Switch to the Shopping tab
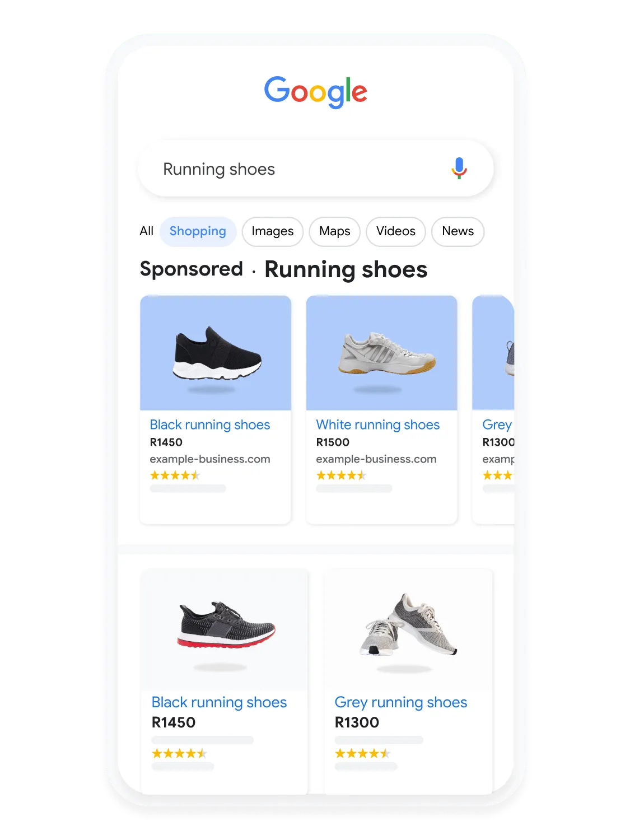 coord(198,231)
